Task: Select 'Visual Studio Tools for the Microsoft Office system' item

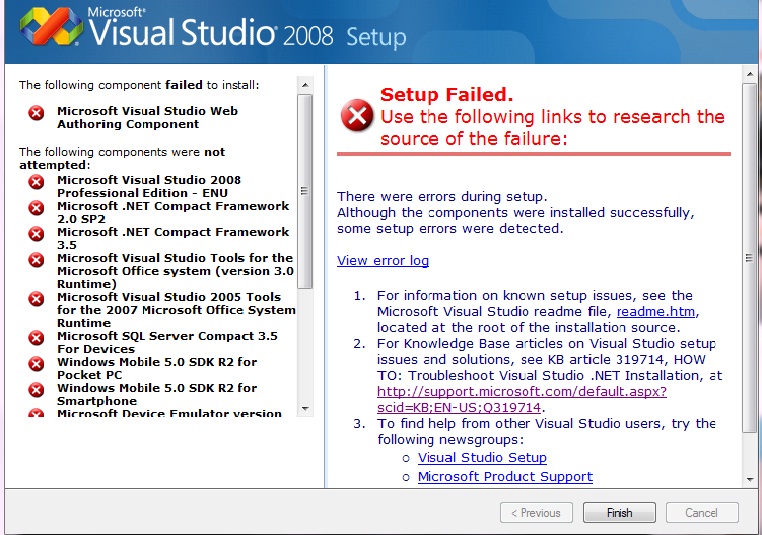Action: pyautogui.click(x=175, y=271)
